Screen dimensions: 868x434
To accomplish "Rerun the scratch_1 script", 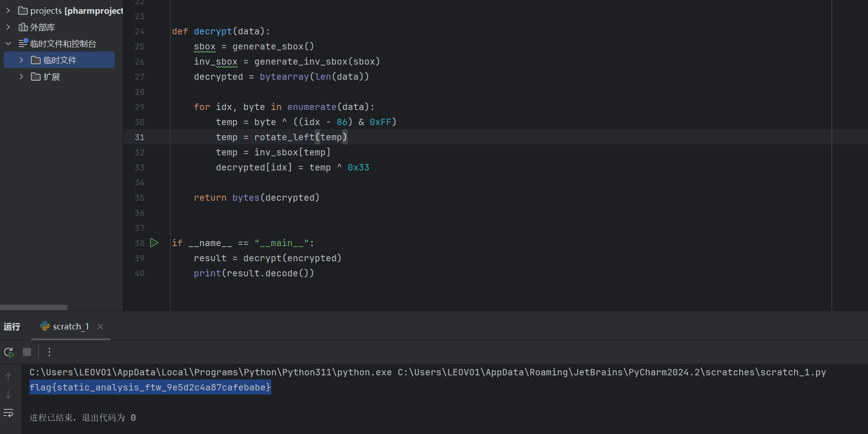I will [9, 352].
